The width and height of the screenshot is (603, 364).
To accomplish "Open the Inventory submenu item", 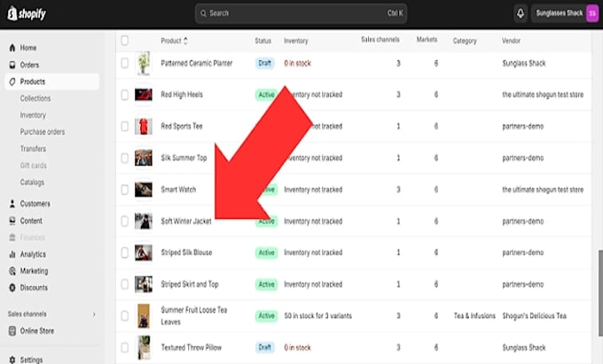I will (33, 115).
